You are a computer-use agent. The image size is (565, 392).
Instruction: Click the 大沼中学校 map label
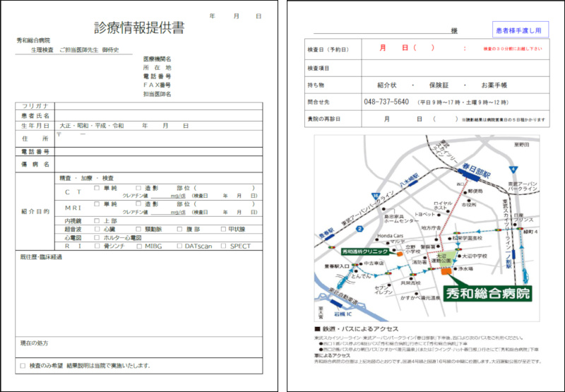pyautogui.click(x=475, y=256)
